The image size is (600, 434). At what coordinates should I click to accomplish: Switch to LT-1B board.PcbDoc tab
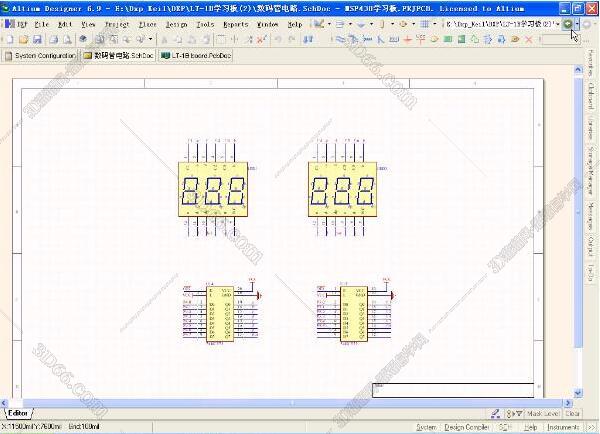196,56
